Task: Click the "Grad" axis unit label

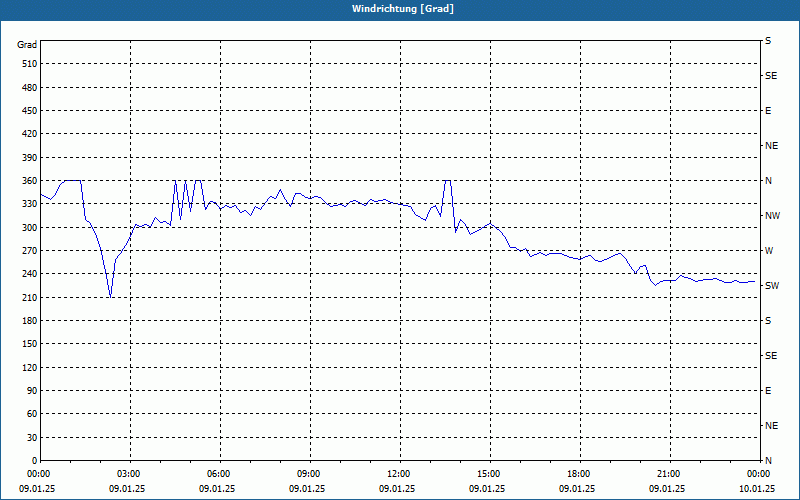Action: click(x=27, y=45)
